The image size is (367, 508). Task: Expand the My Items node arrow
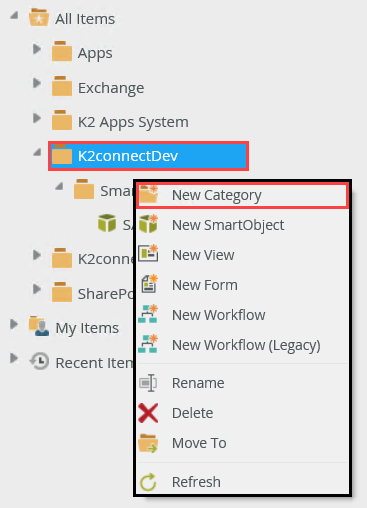tap(14, 324)
